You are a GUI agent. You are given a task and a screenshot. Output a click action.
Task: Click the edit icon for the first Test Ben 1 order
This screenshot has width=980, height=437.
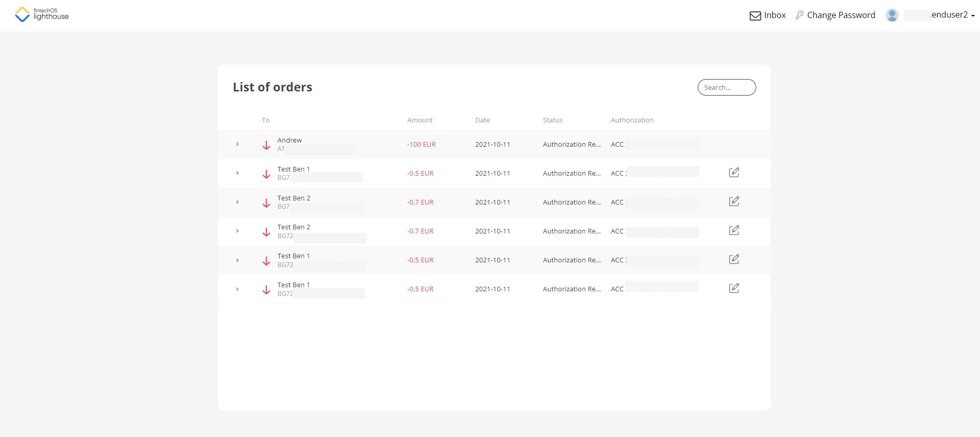[733, 173]
